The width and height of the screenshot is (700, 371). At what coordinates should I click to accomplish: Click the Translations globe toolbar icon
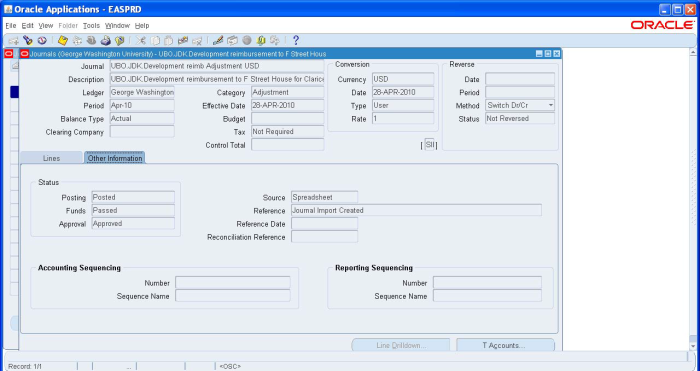point(247,41)
